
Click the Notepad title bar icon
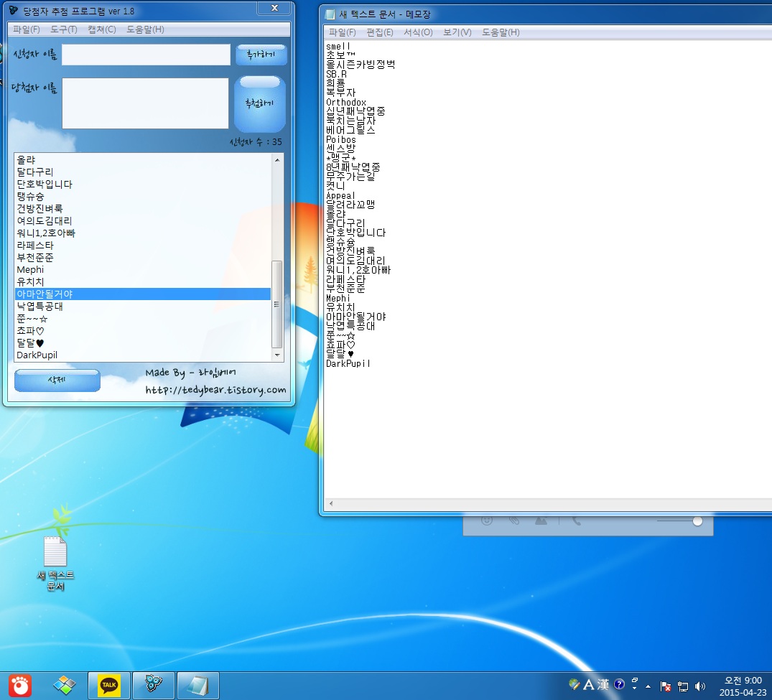coord(330,14)
